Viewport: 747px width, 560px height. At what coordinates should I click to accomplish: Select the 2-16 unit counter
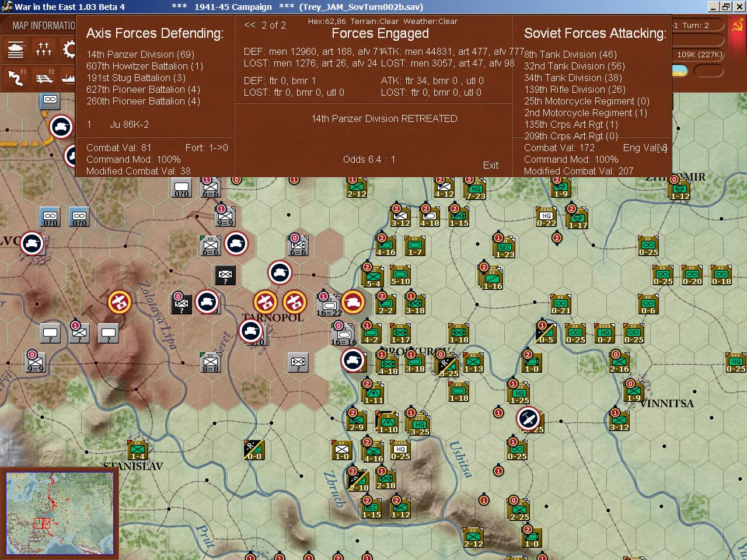point(619,362)
